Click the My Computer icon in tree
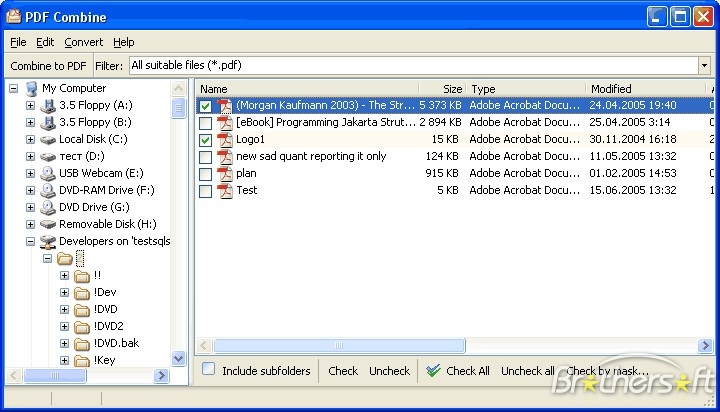This screenshot has width=720, height=412. point(31,88)
